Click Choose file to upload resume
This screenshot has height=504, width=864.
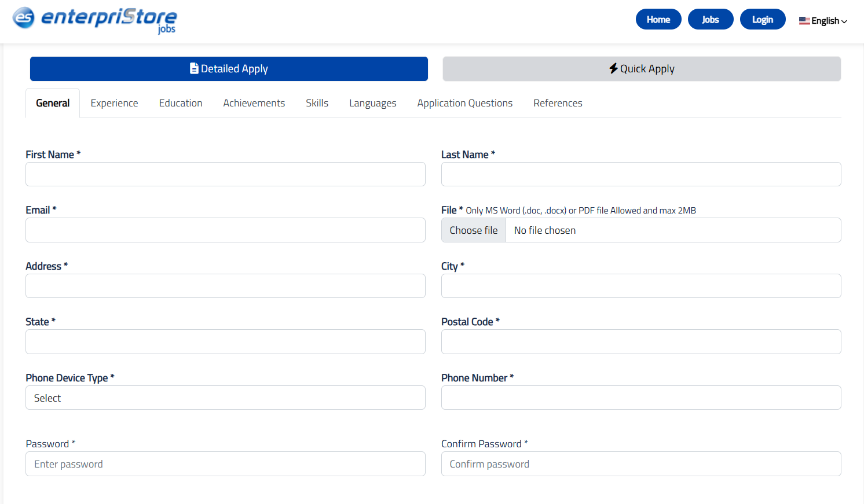click(x=473, y=230)
